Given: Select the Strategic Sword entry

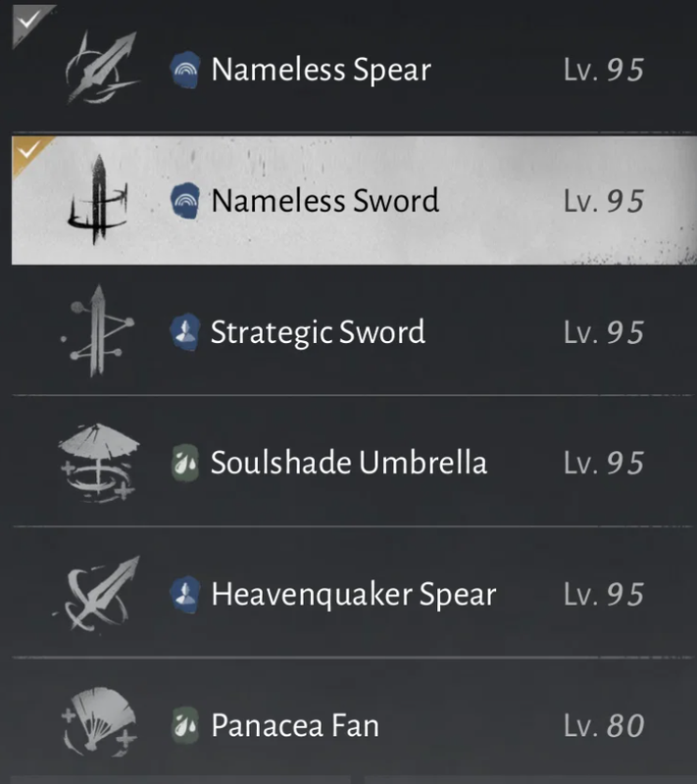Looking at the screenshot, I should pyautogui.click(x=354, y=330).
